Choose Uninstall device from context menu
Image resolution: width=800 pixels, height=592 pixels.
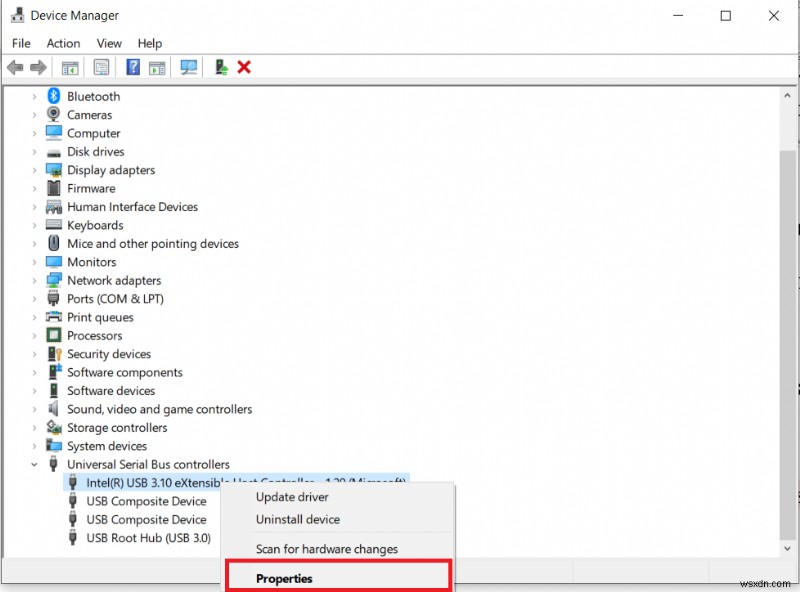pos(337,520)
